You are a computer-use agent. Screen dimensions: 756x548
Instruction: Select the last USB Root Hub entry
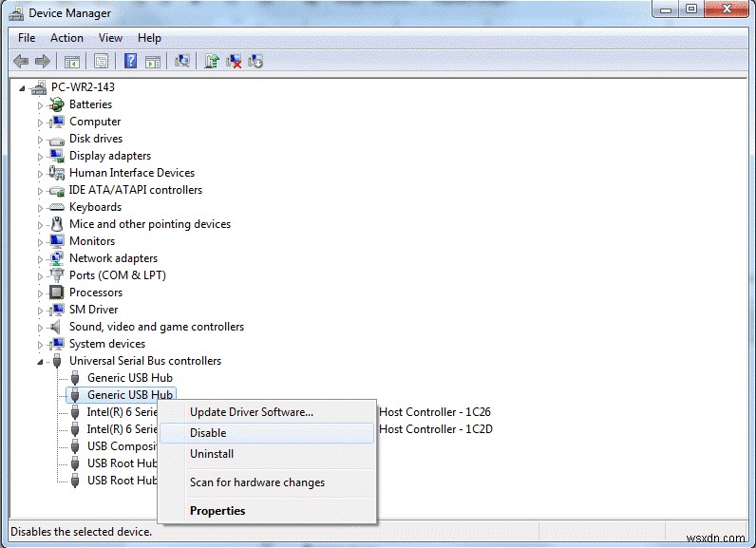click(122, 481)
